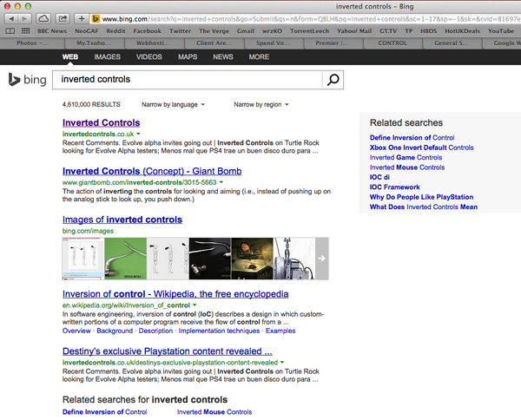Image resolution: width=521 pixels, height=420 pixels.
Task: Click the 4,610,000 RESULTS count text
Action: [91, 105]
